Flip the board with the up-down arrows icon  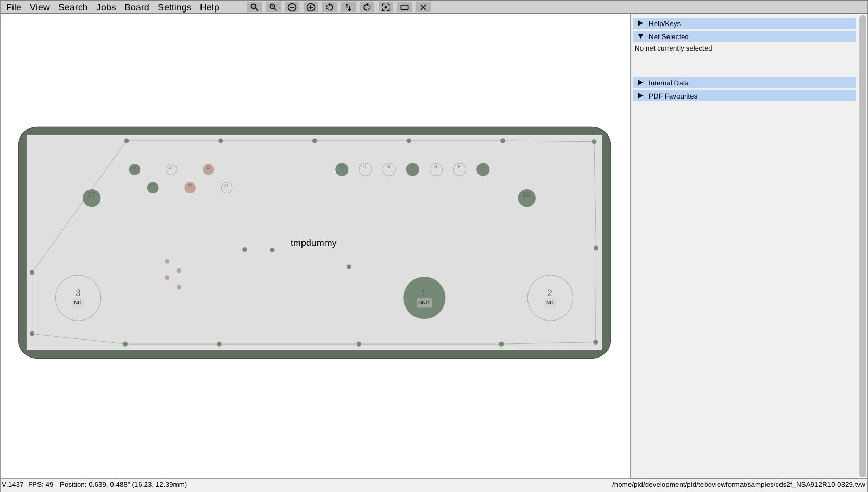[348, 7]
